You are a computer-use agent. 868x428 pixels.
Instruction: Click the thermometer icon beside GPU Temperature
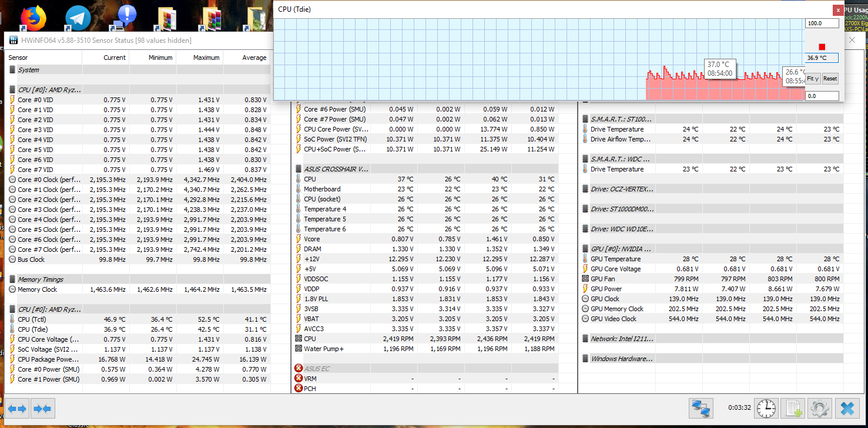[585, 259]
